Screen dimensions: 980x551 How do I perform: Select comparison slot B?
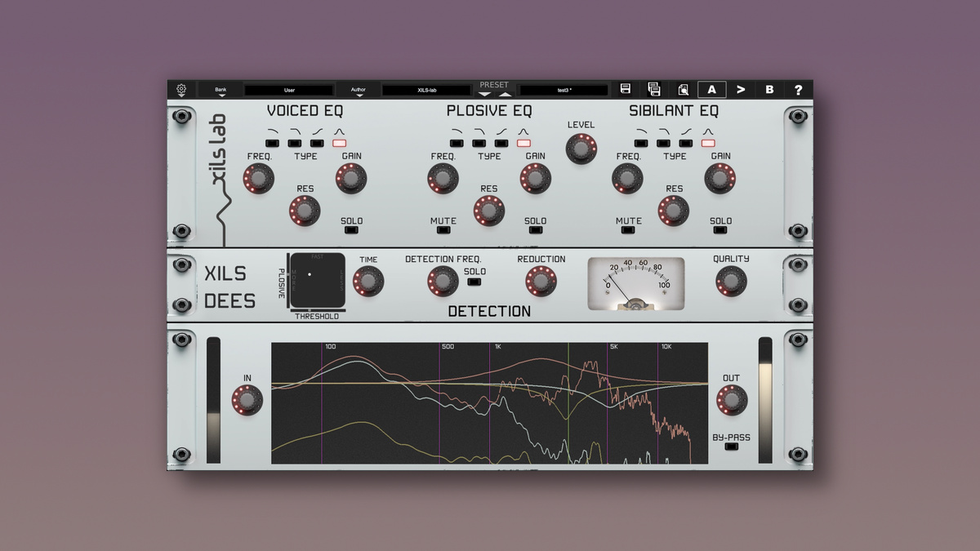pos(769,90)
